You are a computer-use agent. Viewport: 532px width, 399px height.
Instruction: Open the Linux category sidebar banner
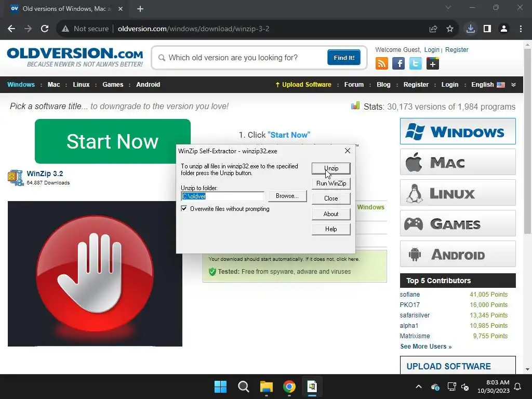tap(458, 193)
